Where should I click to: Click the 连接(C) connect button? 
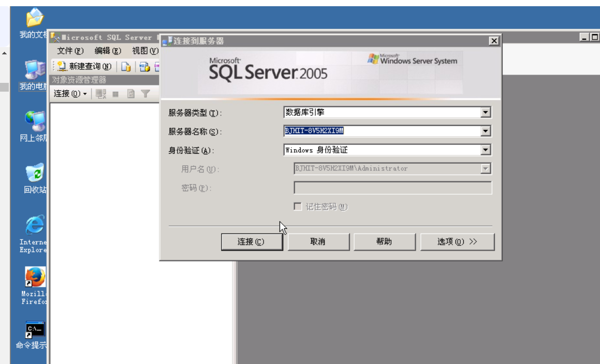(x=252, y=242)
